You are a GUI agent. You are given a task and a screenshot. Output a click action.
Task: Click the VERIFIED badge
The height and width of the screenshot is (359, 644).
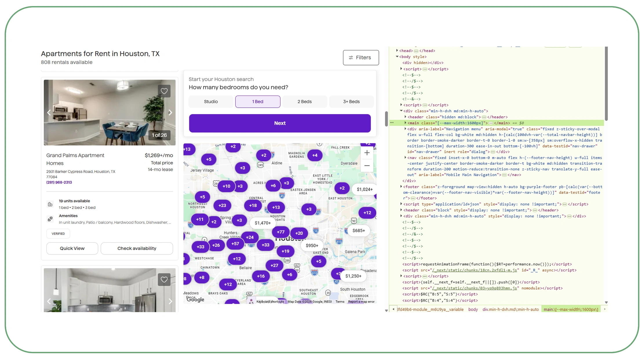[x=58, y=234]
